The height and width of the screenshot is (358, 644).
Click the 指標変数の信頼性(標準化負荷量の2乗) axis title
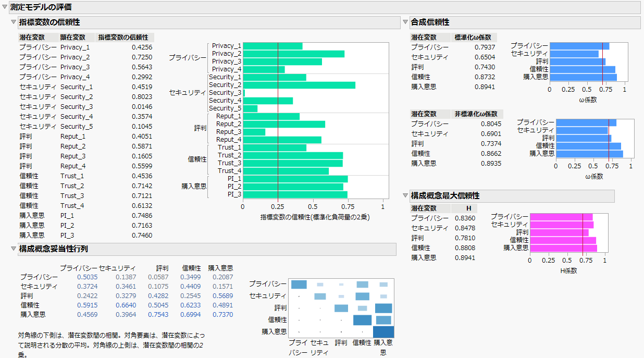[315, 217]
